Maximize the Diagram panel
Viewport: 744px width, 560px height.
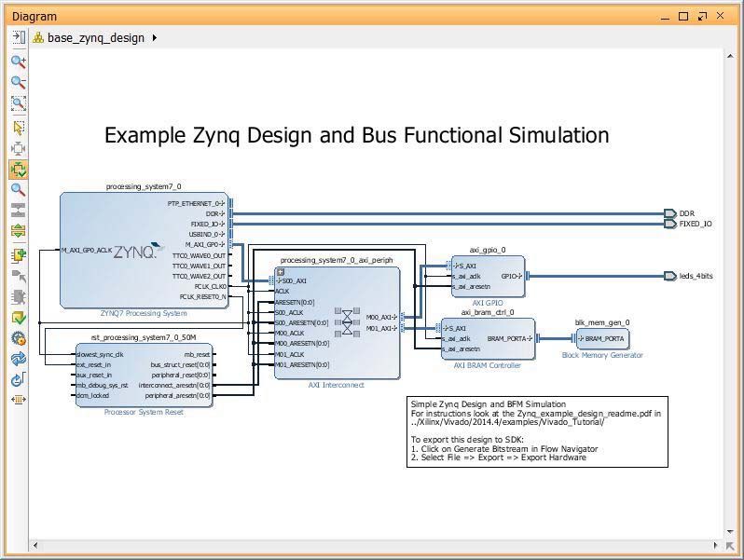683,16
